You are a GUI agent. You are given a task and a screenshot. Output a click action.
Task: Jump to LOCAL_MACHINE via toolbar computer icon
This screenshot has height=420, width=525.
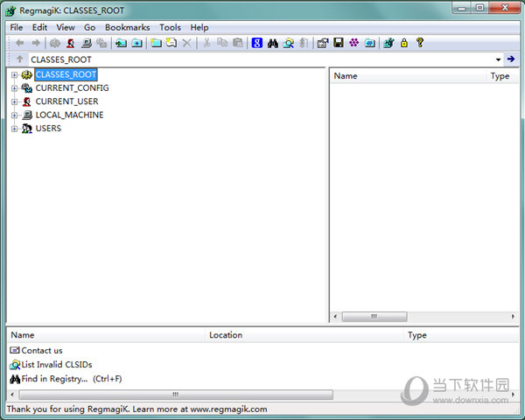[x=87, y=43]
